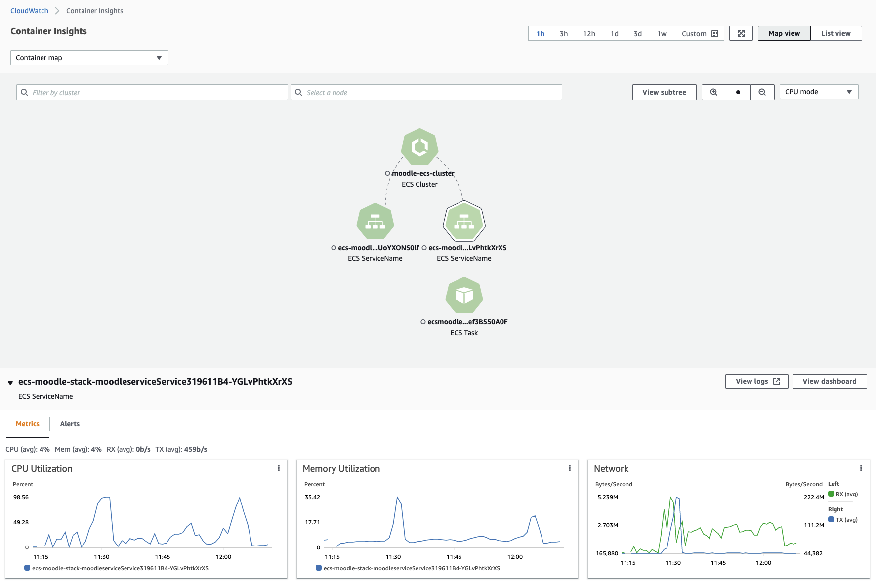
Task: Click the moodle-ecs-cluster hexagon node icon
Action: (419, 147)
